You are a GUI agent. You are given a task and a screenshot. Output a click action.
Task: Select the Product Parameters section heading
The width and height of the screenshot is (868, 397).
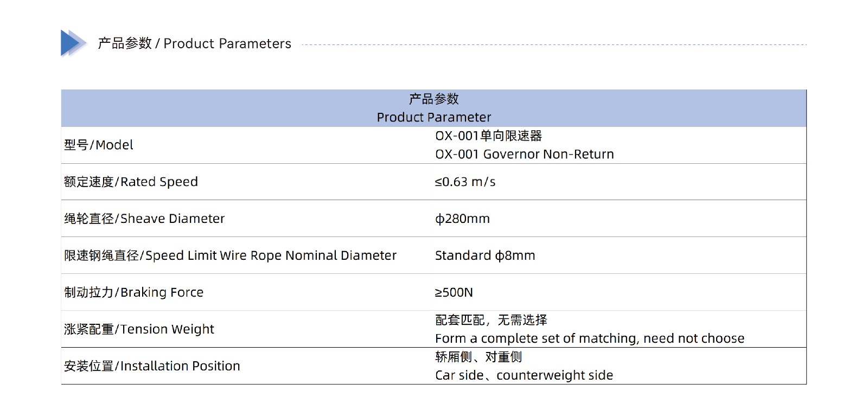coord(194,43)
